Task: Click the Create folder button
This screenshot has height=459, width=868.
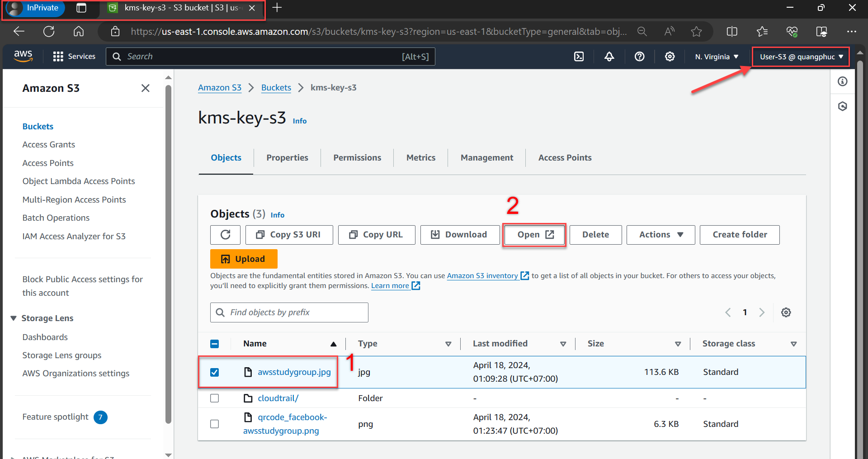Action: pyautogui.click(x=740, y=235)
